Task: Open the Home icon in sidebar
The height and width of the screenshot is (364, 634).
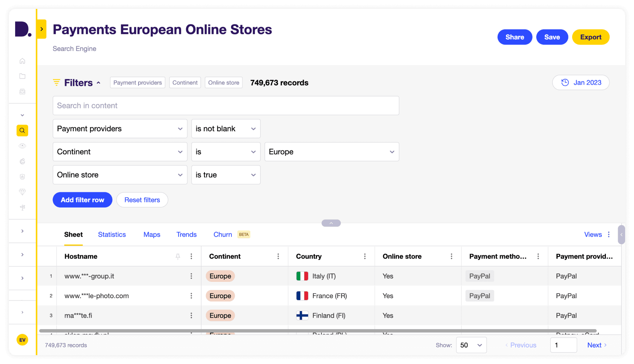Action: [22, 61]
